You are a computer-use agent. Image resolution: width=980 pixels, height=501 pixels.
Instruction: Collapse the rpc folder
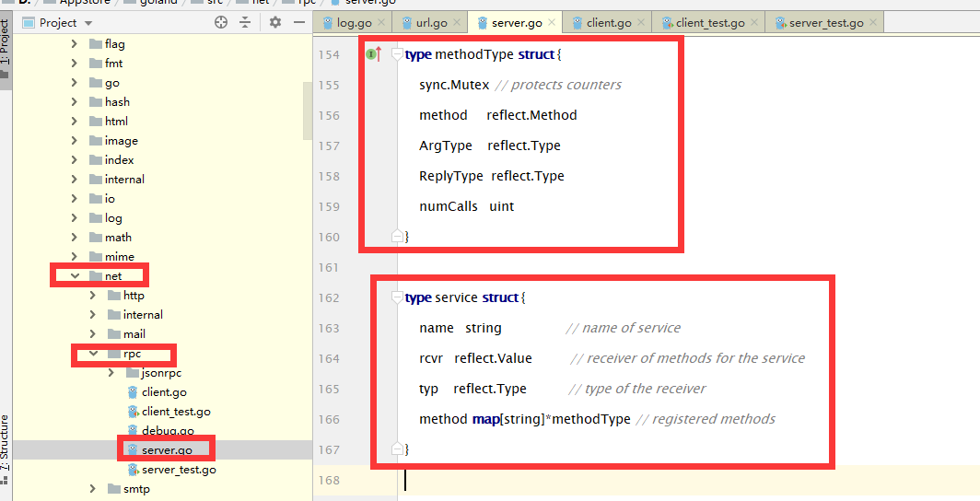(93, 354)
